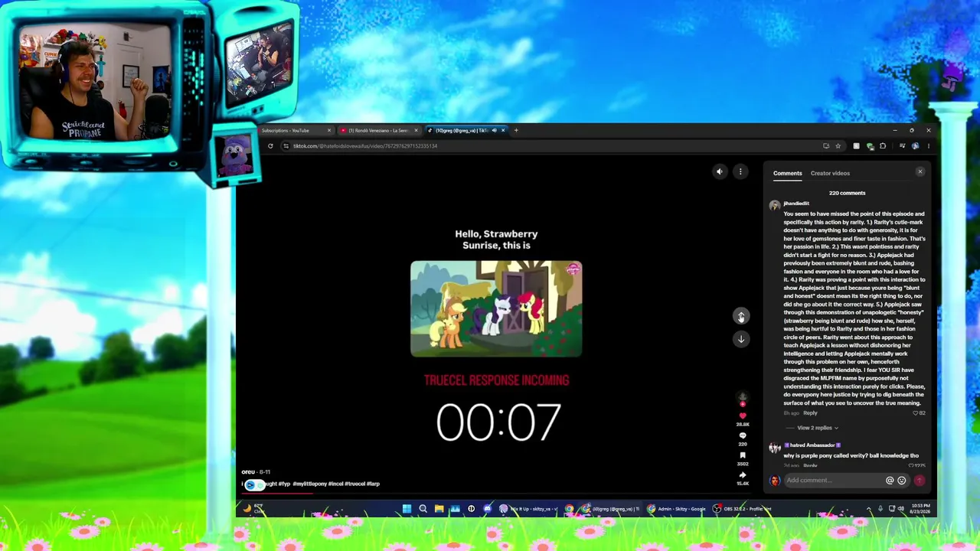Viewport: 980px width, 551px height.
Task: Open jihandiedlit commenter profile avatar
Action: [775, 205]
